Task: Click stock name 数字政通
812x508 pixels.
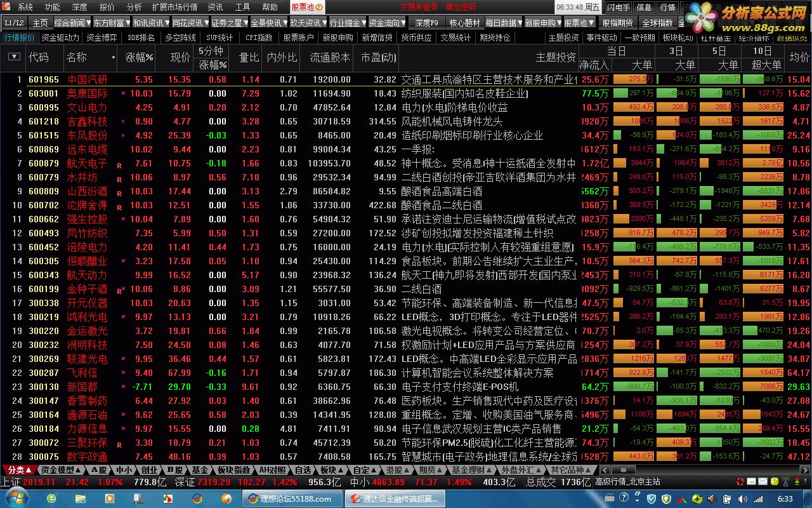Action: (x=88, y=457)
